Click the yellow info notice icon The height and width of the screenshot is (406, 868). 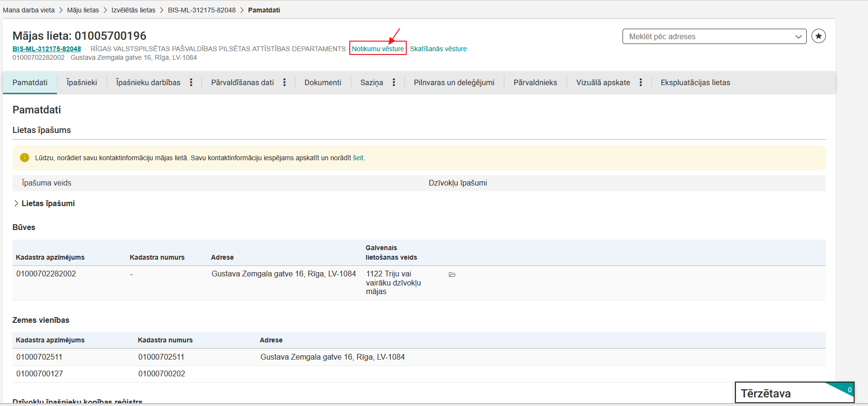24,158
